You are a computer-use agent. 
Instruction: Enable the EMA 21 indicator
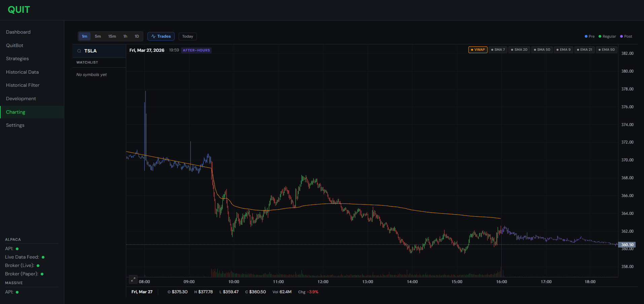click(584, 49)
